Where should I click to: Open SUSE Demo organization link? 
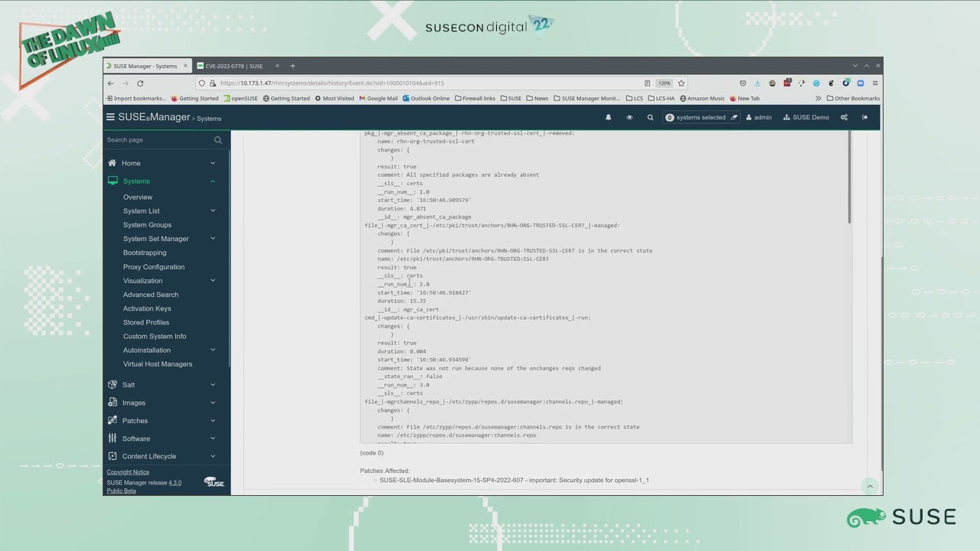click(x=805, y=117)
